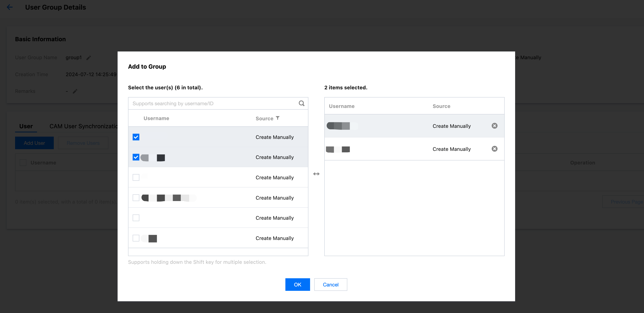This screenshot has height=313, width=644.
Task: Click the Username header in the left list
Action: (156, 118)
